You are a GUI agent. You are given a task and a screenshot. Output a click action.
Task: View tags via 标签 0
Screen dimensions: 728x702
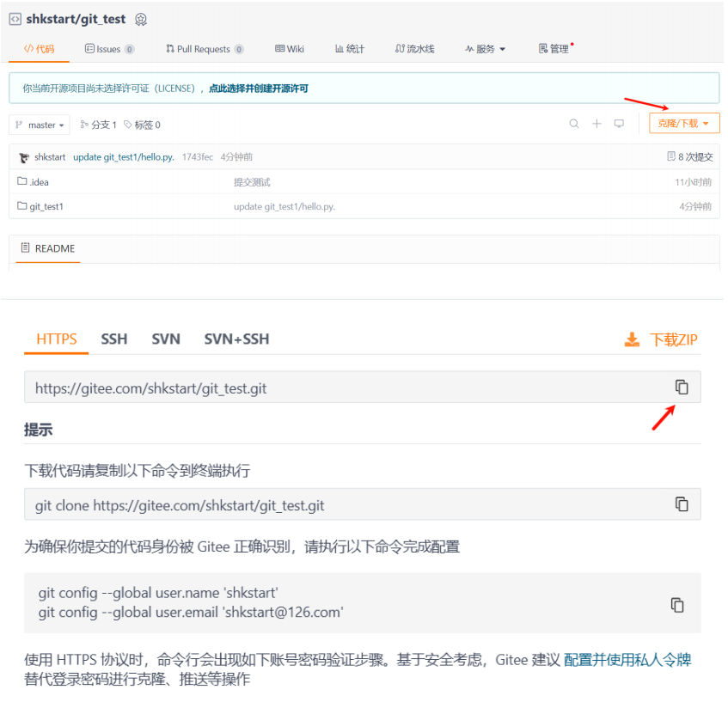(x=142, y=125)
